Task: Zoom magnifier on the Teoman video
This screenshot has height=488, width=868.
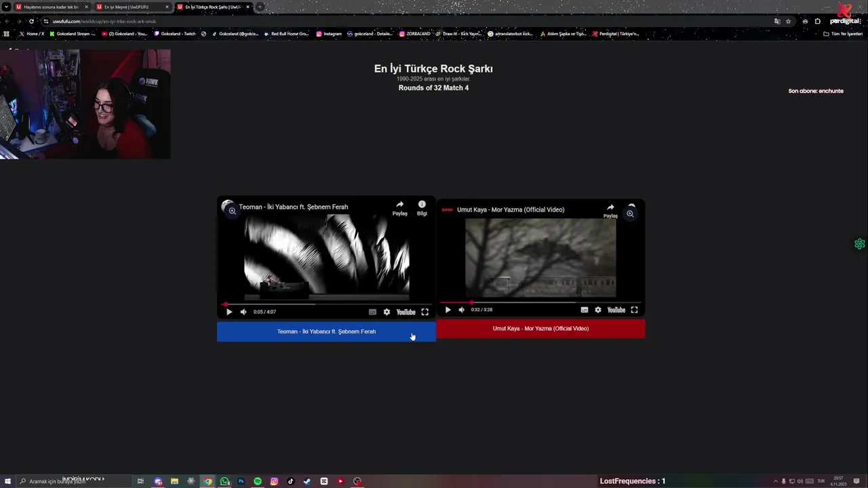Action: (x=232, y=211)
